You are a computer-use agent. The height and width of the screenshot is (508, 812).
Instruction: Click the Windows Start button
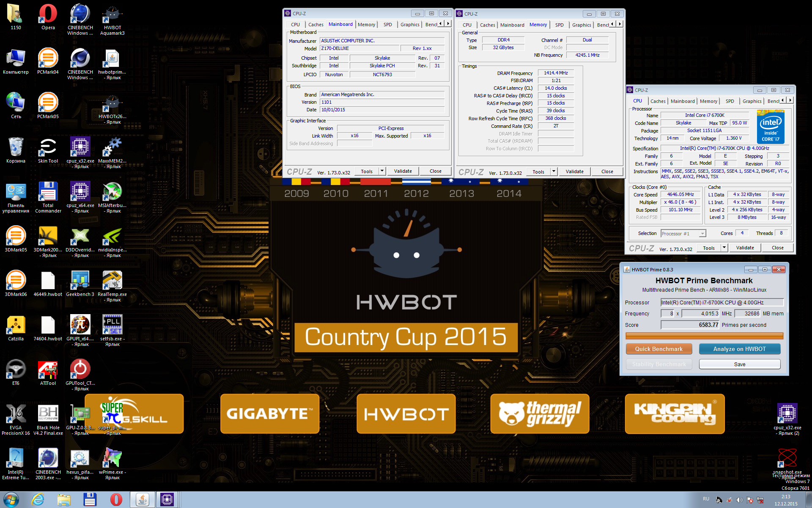11,500
